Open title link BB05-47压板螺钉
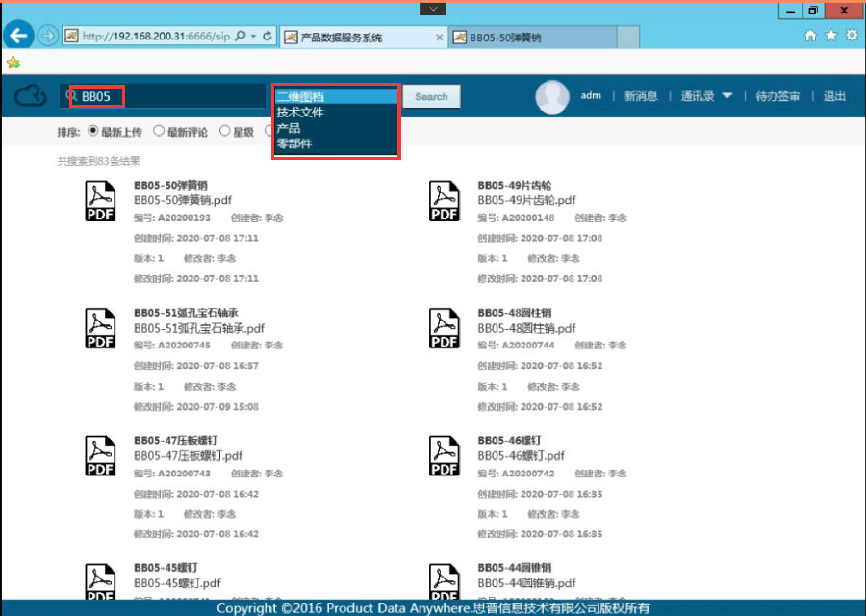 (x=176, y=440)
